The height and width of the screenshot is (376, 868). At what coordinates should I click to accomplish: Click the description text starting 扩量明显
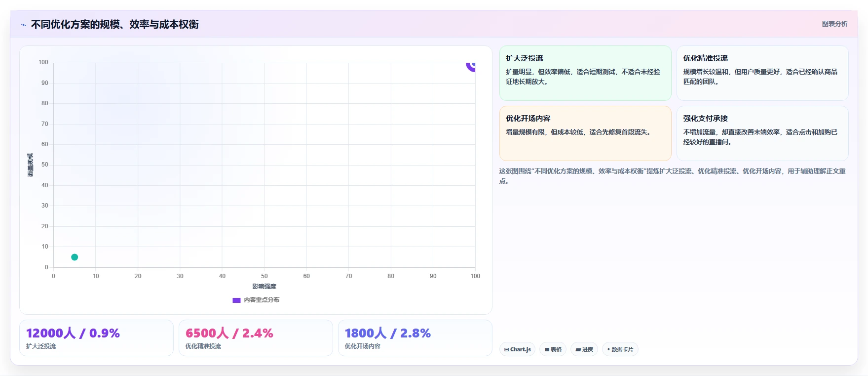pyautogui.click(x=583, y=77)
